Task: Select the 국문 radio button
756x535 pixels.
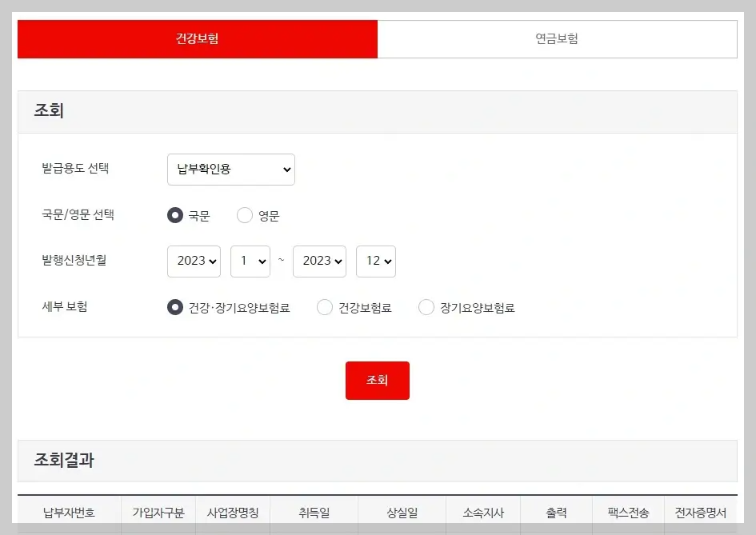Action: click(174, 214)
